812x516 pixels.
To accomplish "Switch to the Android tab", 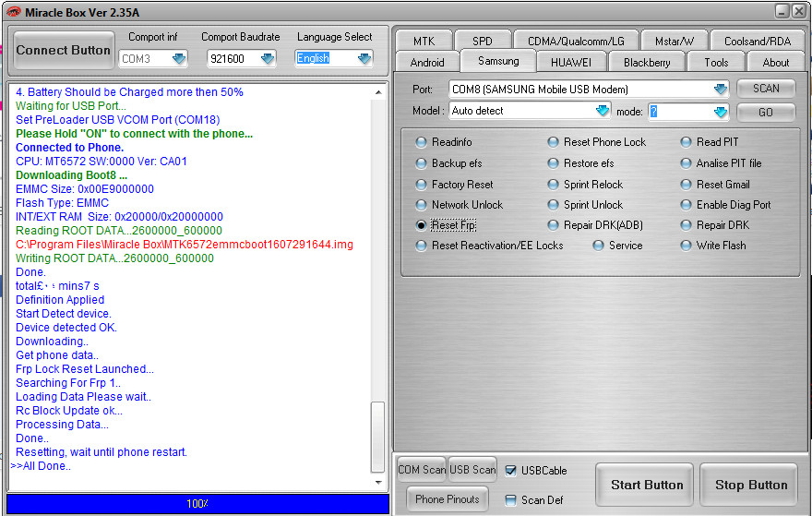I will [427, 62].
